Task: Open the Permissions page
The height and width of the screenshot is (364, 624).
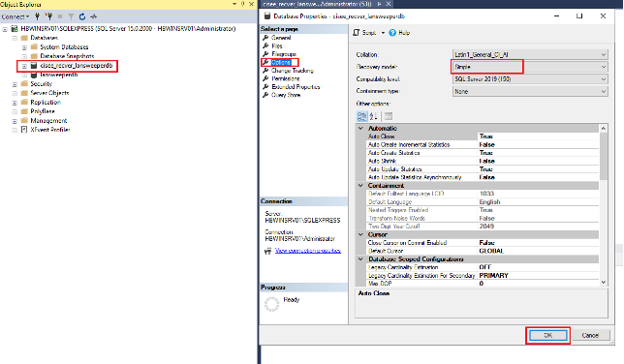Action: click(x=285, y=78)
